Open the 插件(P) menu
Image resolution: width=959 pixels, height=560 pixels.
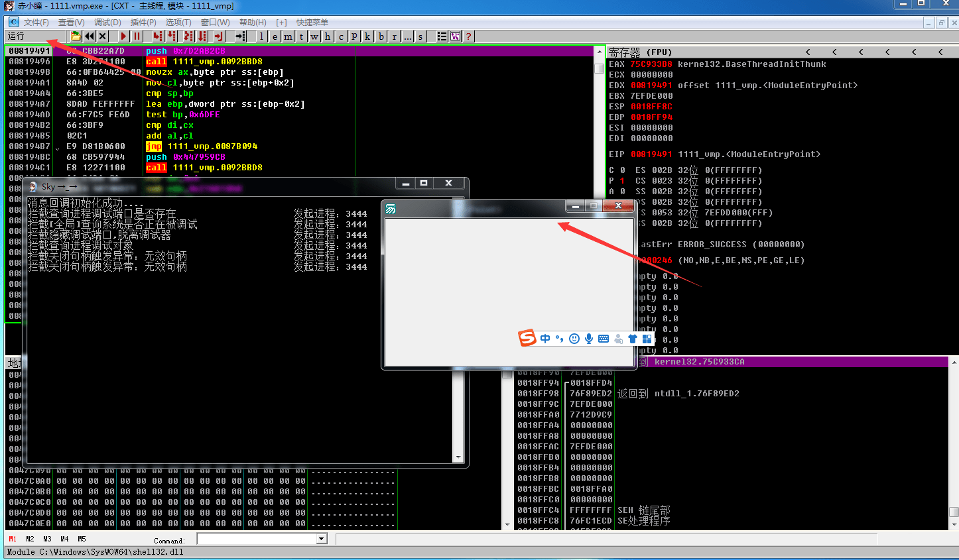143,23
